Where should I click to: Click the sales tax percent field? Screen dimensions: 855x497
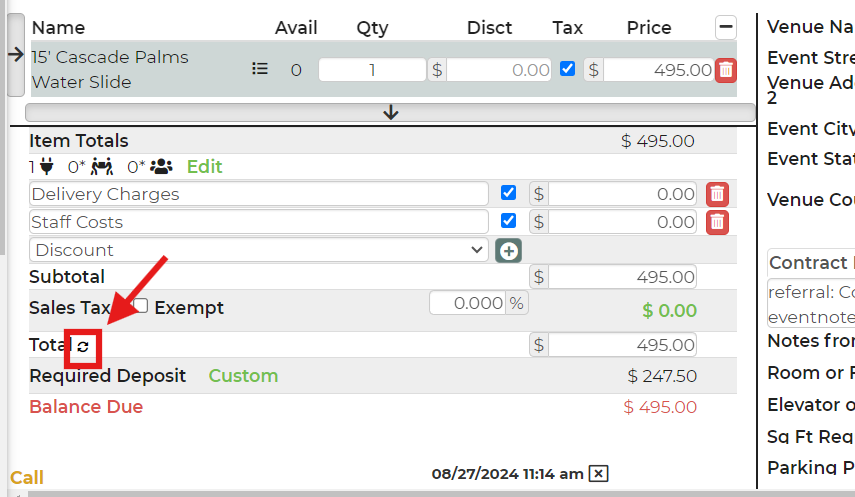(x=468, y=303)
